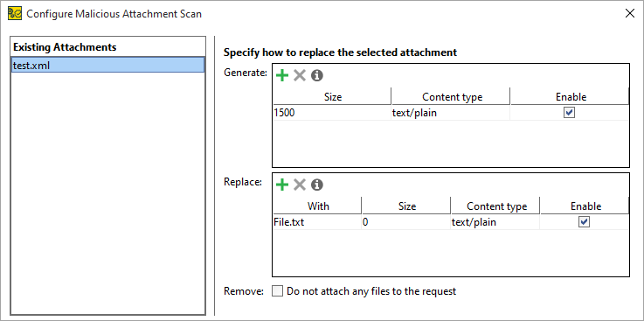Image resolution: width=644 pixels, height=321 pixels.
Task: Click Existing Attachments list header
Action: (x=108, y=47)
